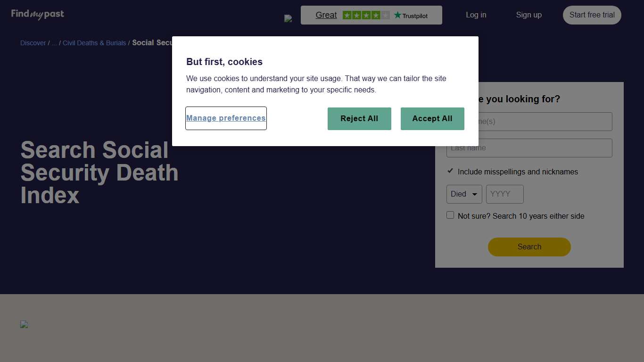This screenshot has width=644, height=362.
Task: Click the broken image placeholder near Trustpilot
Action: coord(288,18)
